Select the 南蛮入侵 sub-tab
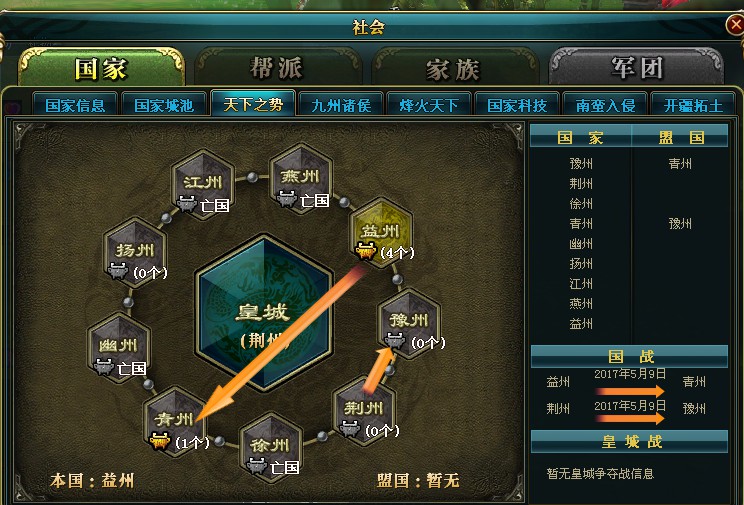 tap(605, 105)
